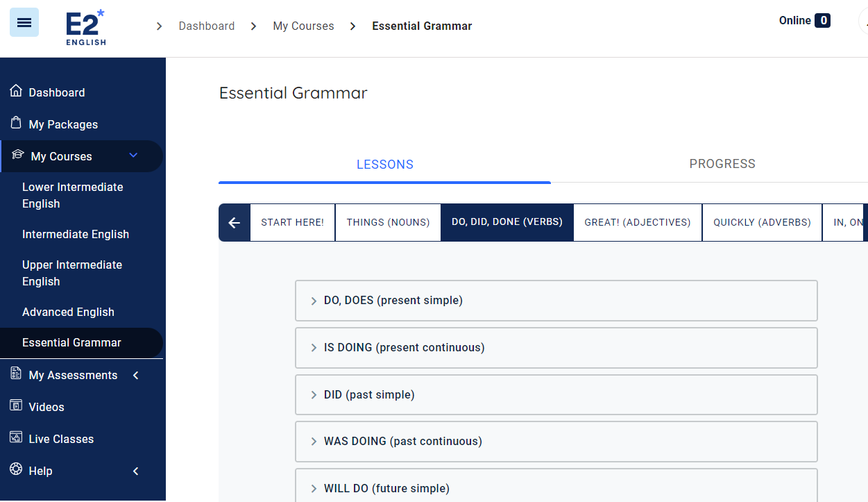Viewport: 868px width, 502px height.
Task: Open the GREAT! (ADJECTIVES) category tab
Action: point(637,222)
